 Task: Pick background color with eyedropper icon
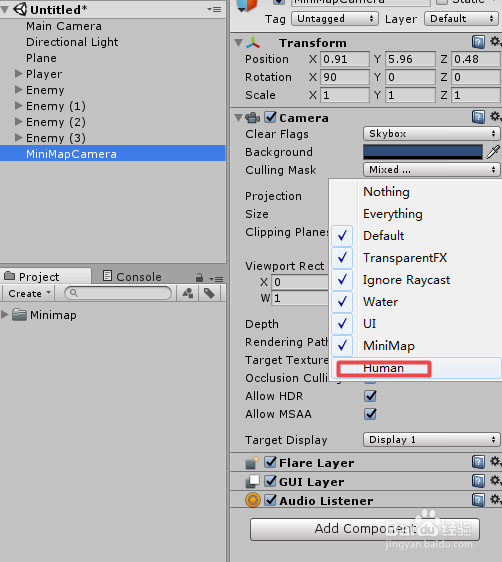493,152
